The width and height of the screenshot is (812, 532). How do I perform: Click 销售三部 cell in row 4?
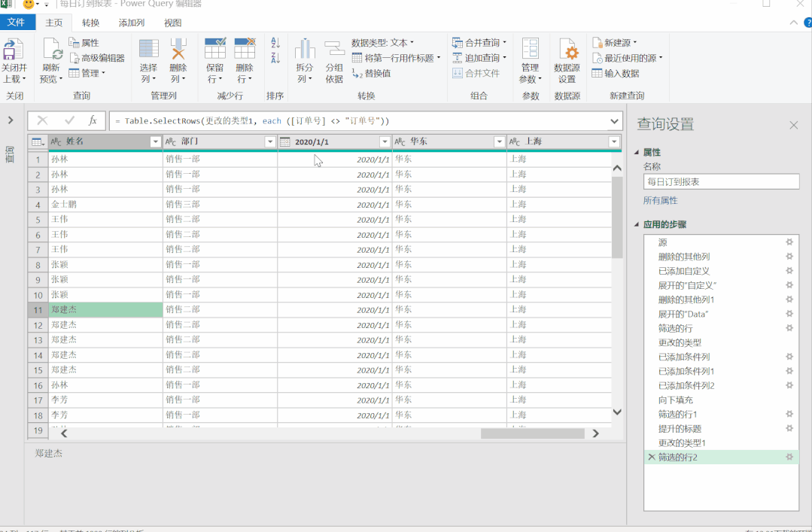tap(220, 205)
